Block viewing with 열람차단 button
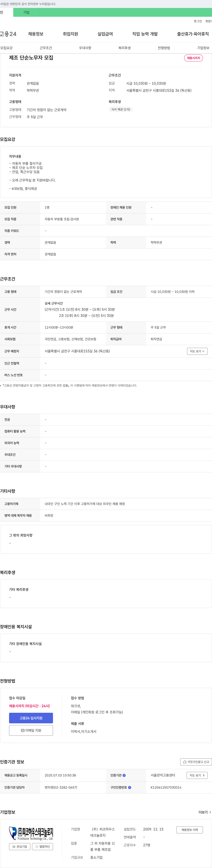 [x=43, y=846]
